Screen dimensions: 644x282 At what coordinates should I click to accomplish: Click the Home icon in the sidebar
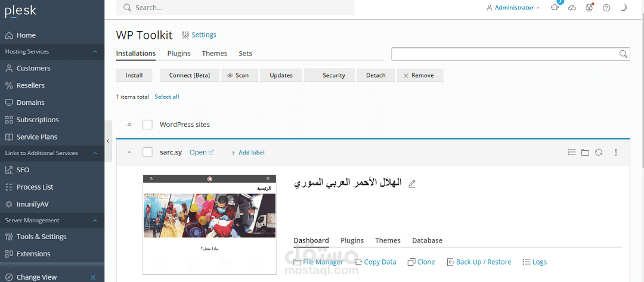(9, 35)
